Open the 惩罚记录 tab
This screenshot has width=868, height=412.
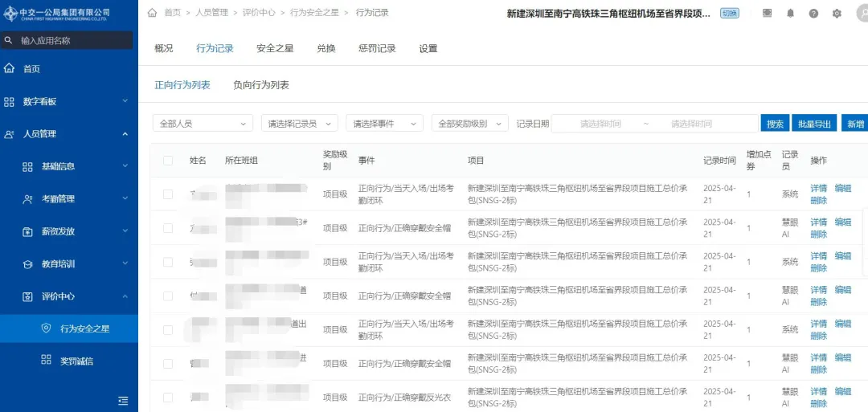tap(377, 49)
